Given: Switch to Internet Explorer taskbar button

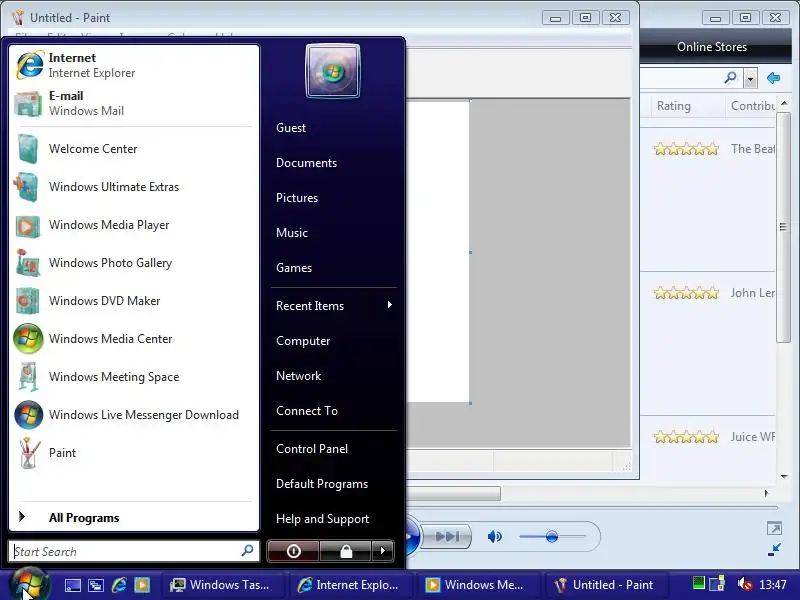Looking at the screenshot, I should point(350,585).
